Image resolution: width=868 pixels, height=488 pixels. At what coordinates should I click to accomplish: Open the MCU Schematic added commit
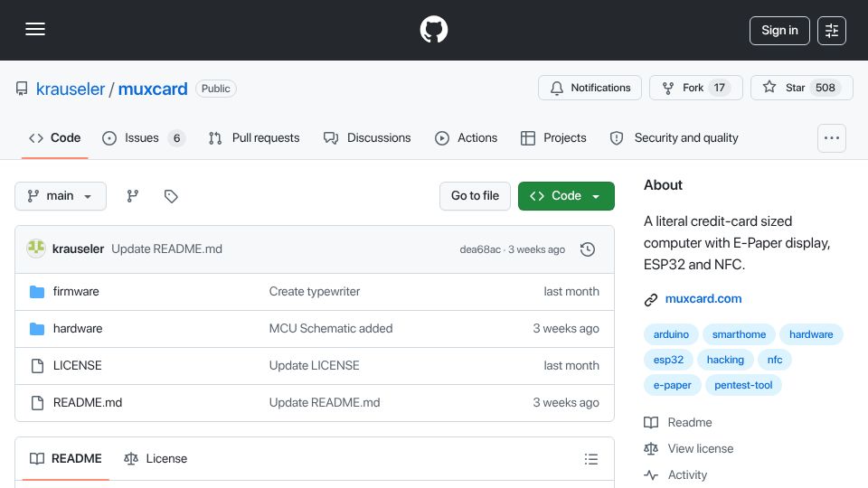(x=331, y=329)
